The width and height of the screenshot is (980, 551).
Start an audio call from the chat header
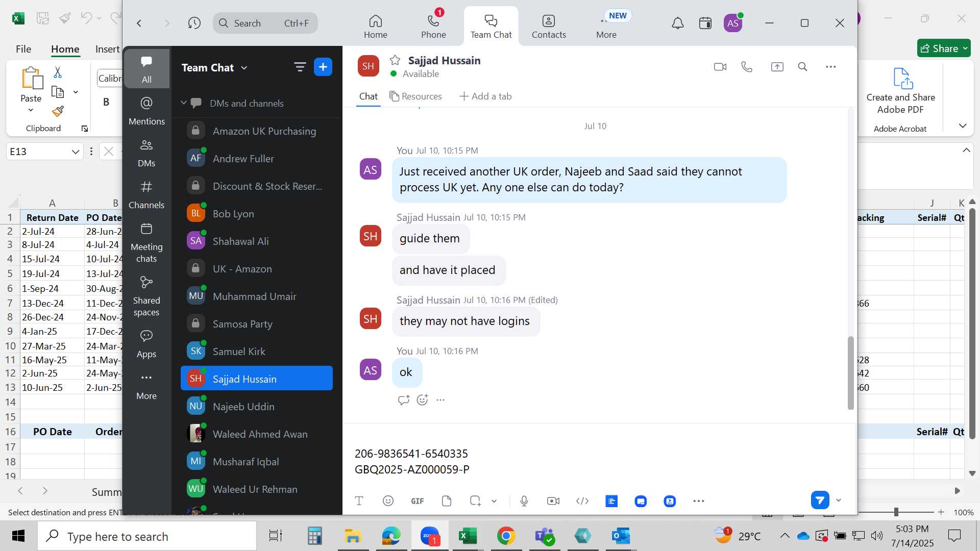click(747, 67)
